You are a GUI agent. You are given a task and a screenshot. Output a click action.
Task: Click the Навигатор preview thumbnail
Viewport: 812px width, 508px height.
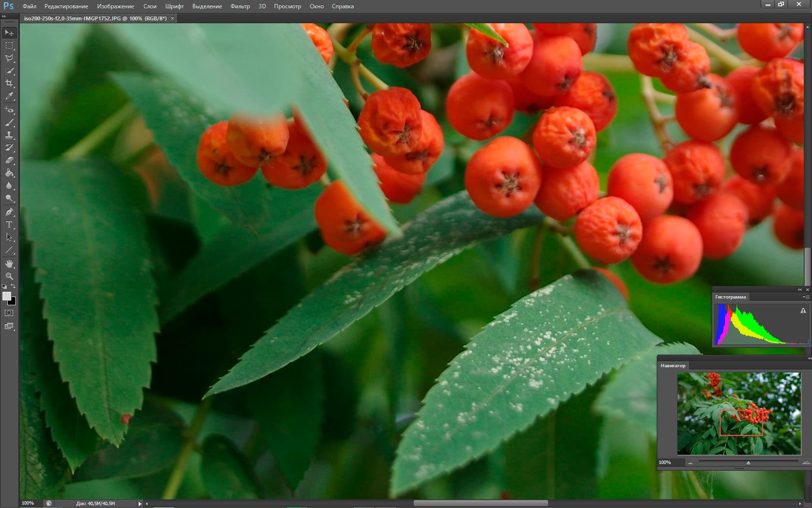coord(739,414)
